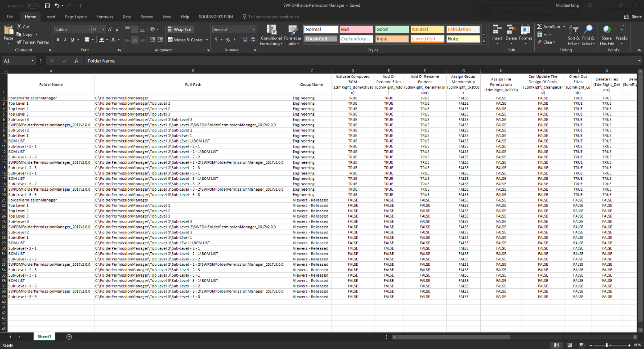Click the Orientation text angle icon

pyautogui.click(x=153, y=29)
